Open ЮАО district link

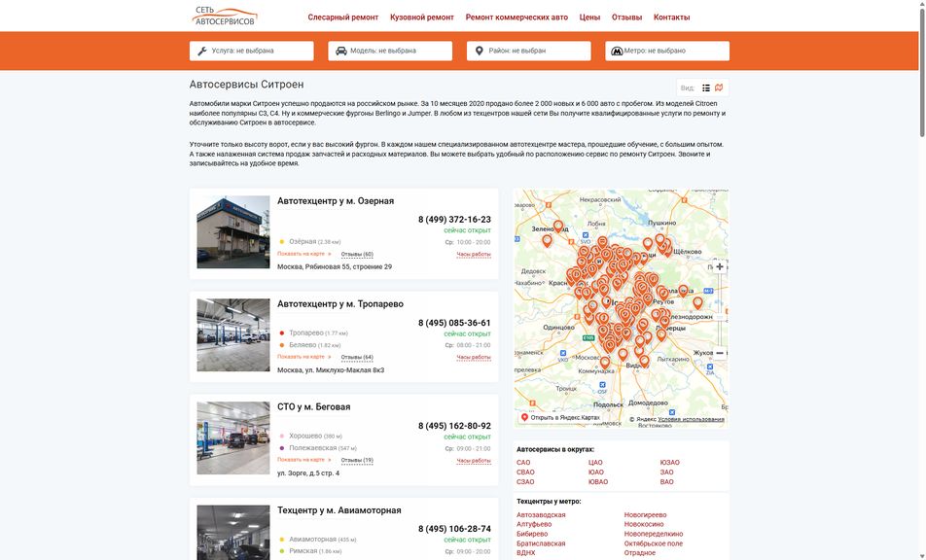596,472
